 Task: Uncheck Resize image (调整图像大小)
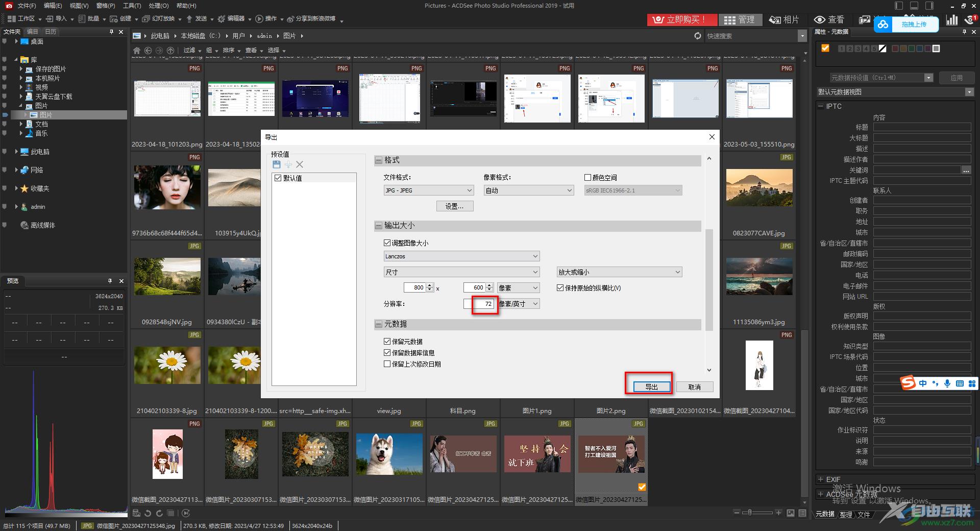click(387, 243)
